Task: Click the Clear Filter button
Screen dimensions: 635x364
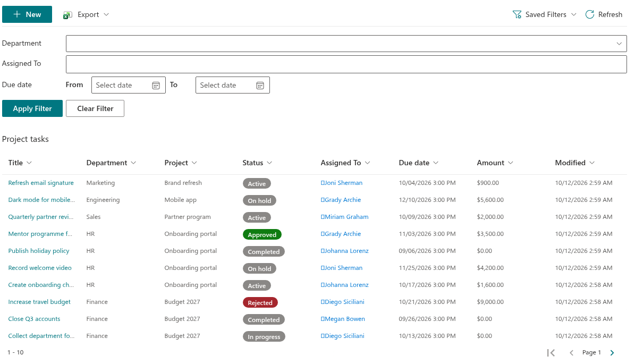Action: coord(95,108)
